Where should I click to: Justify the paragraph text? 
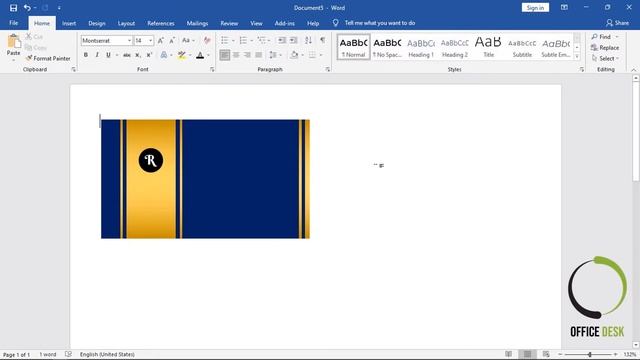coord(259,55)
